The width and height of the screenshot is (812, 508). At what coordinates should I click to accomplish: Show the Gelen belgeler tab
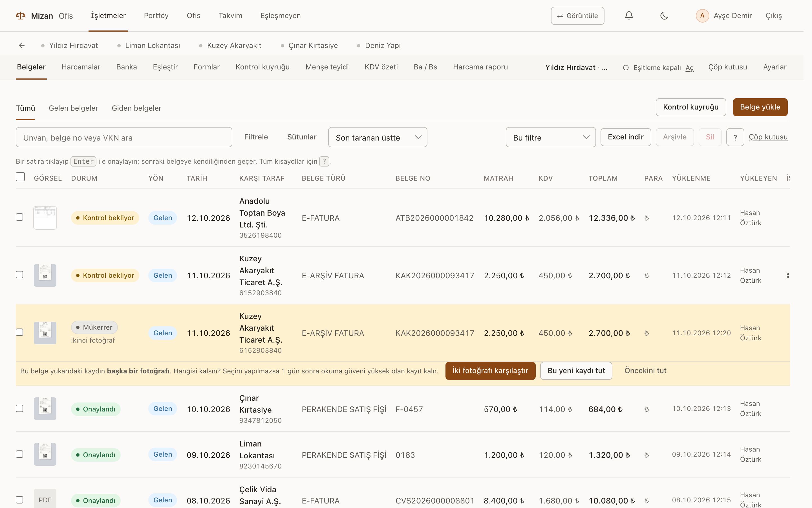click(73, 108)
